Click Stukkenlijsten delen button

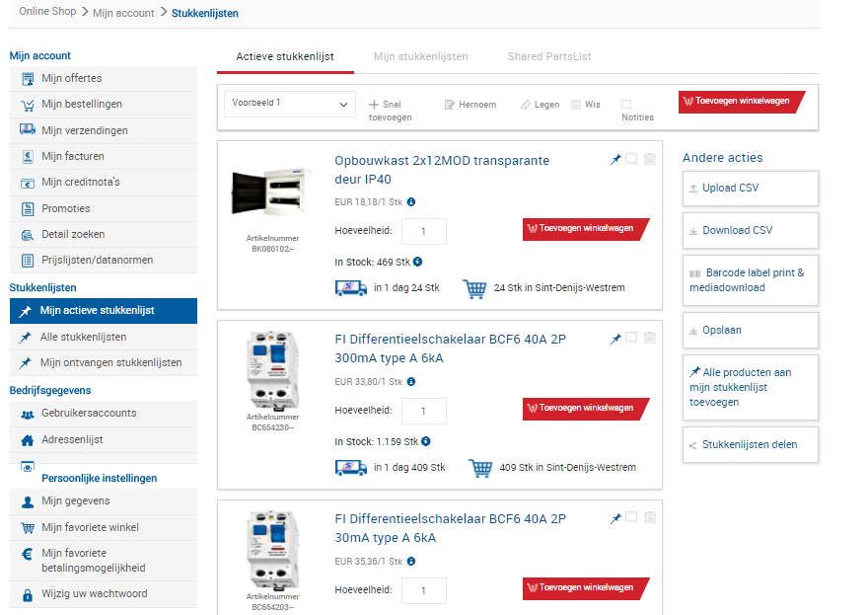(750, 445)
